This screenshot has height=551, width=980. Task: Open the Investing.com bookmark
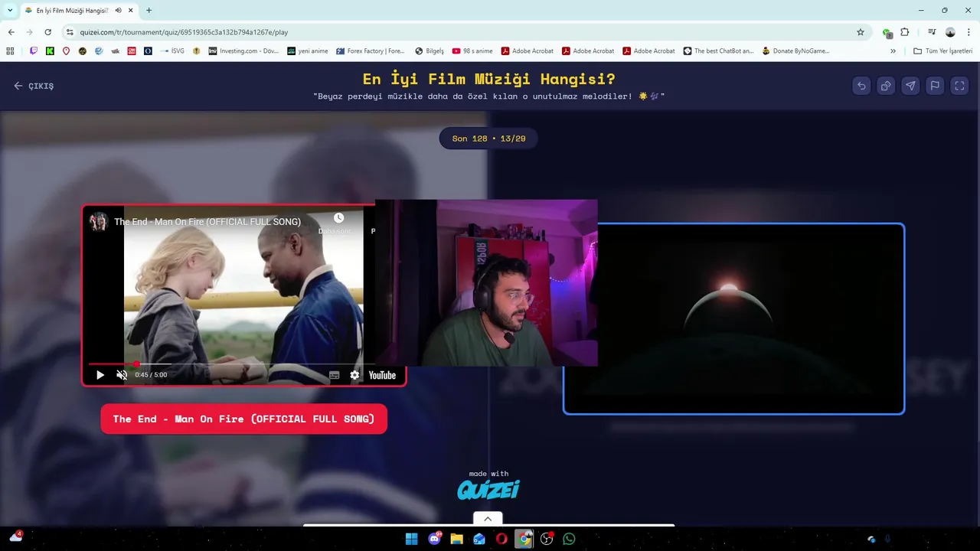(x=244, y=51)
